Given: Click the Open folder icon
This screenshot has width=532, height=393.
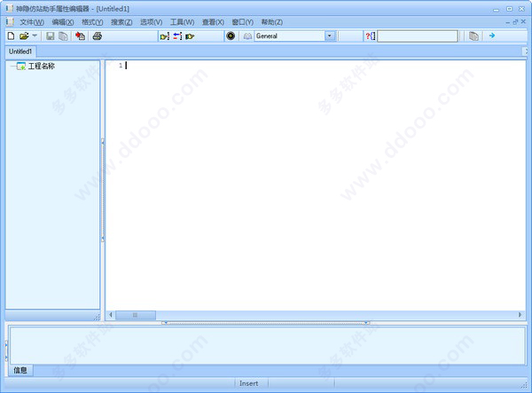Looking at the screenshot, I should (x=24, y=36).
